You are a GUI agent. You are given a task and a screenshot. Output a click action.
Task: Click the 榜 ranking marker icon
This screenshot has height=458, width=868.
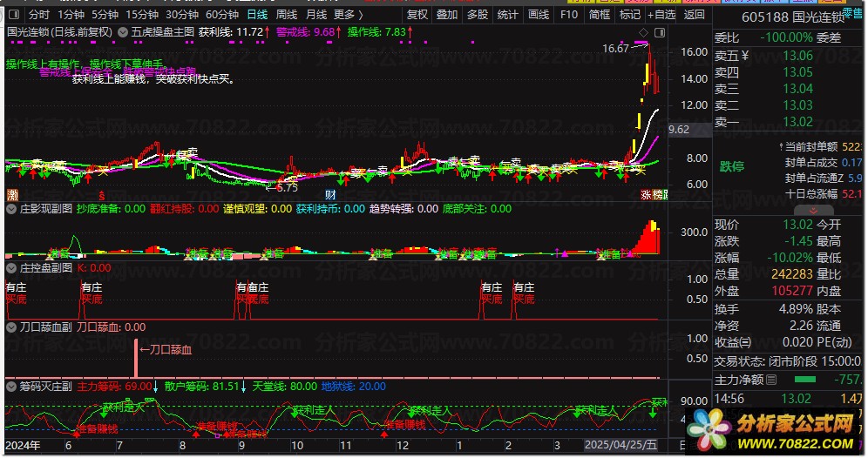(x=658, y=195)
